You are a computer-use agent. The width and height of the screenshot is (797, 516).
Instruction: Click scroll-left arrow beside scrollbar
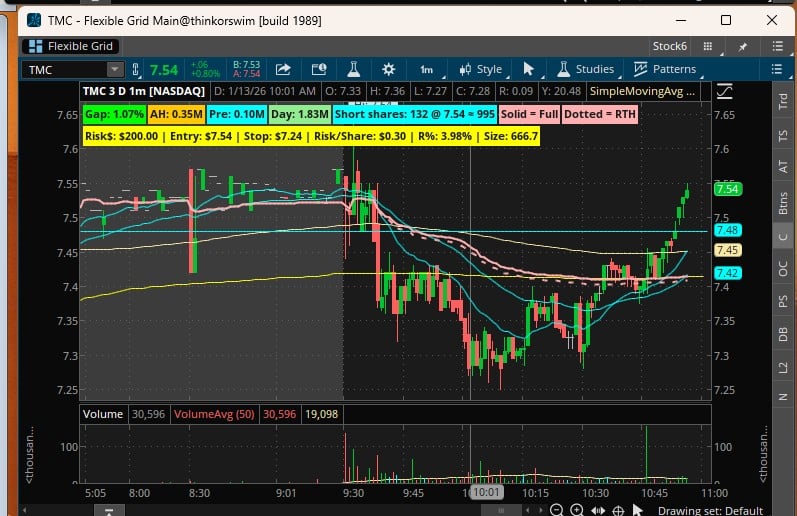coord(528,510)
